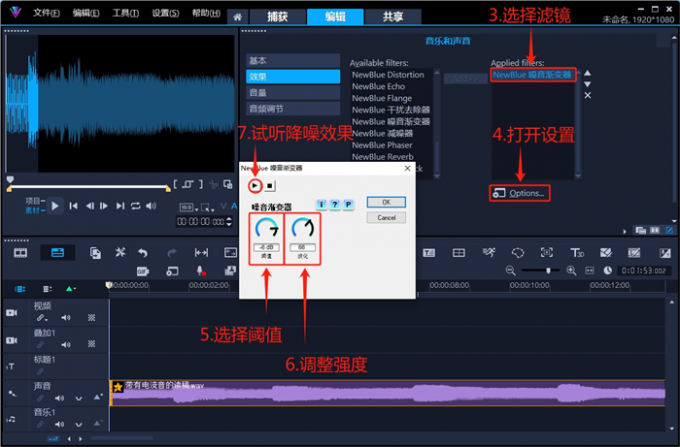
Task: Click the 淡化 fade knob
Action: (x=302, y=228)
